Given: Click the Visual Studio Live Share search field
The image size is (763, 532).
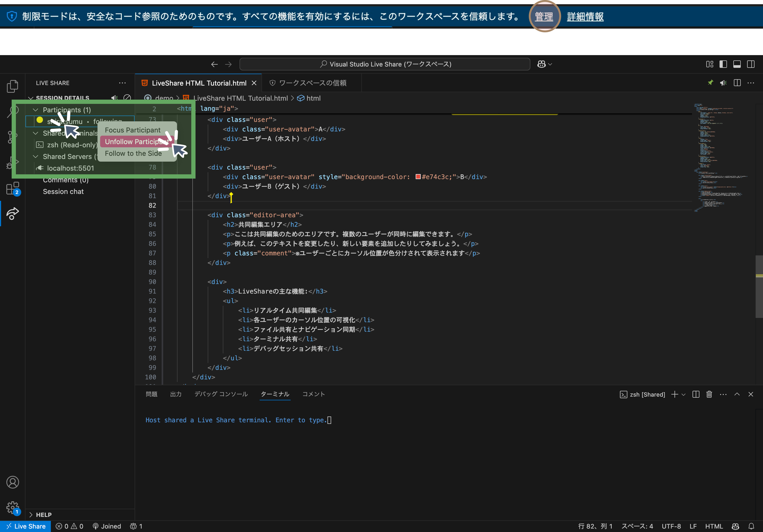Looking at the screenshot, I should click(x=385, y=64).
